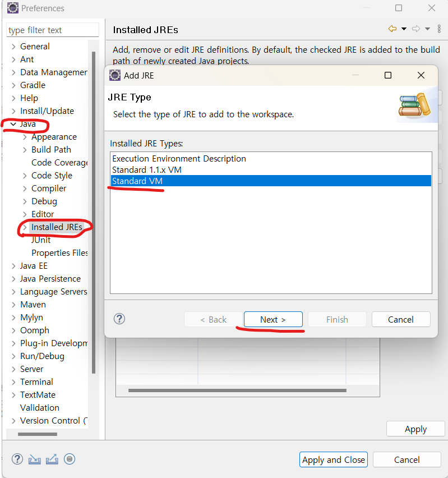448x478 pixels.
Task: Select Java EE in the tree
Action: (34, 266)
